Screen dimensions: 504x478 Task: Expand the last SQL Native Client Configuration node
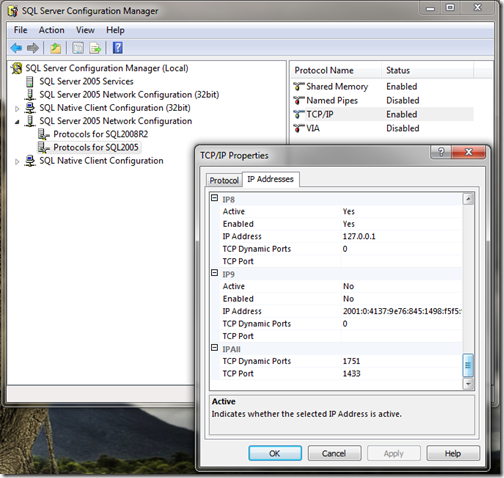17,162
